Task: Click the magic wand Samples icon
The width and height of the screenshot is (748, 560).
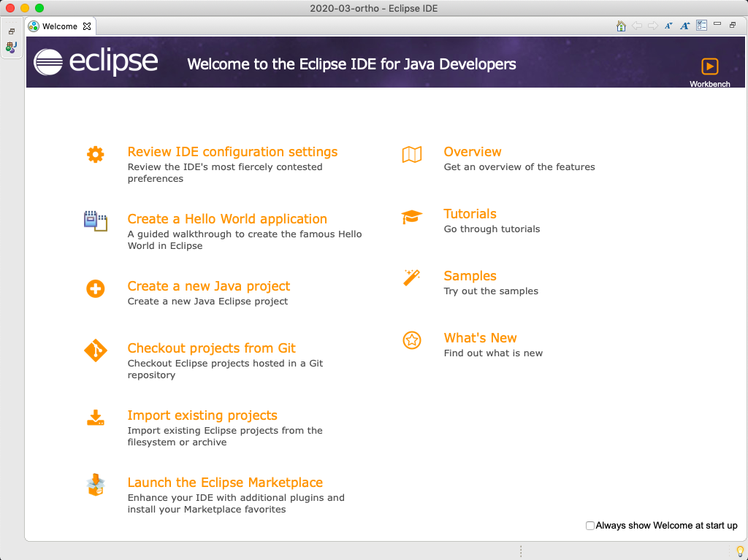Action: 412,278
